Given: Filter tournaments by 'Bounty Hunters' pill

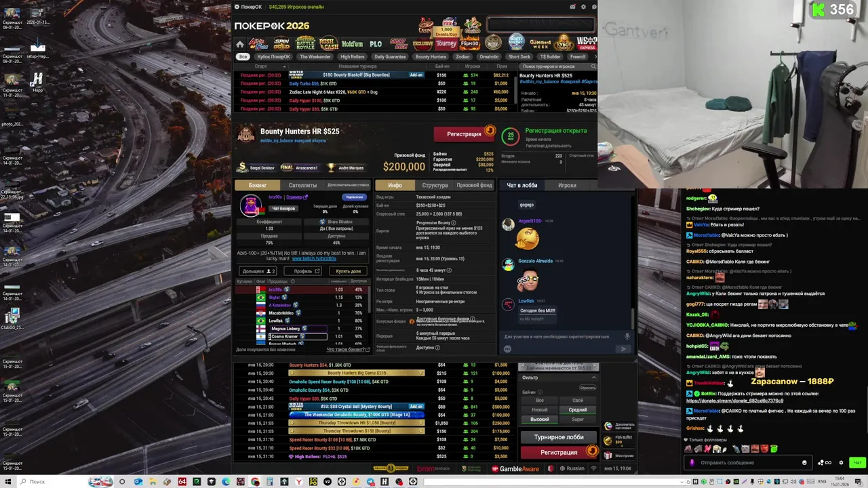Looking at the screenshot, I should 431,57.
